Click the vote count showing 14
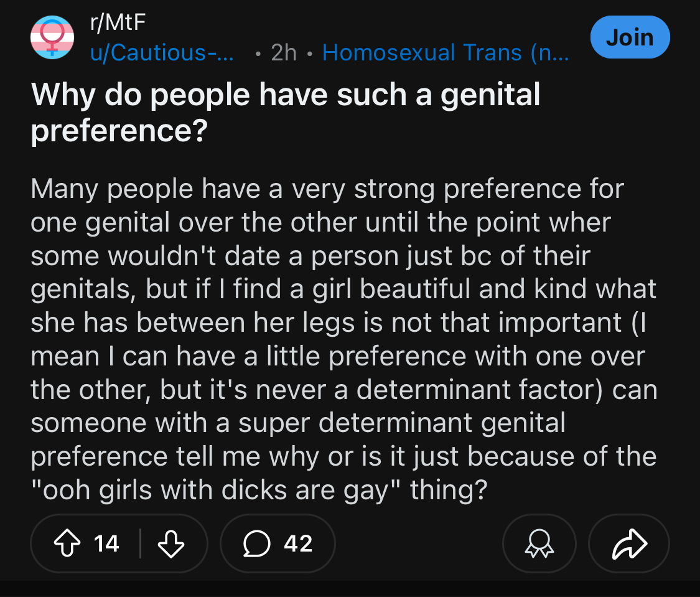Viewport: 700px width, 597px height. (106, 543)
